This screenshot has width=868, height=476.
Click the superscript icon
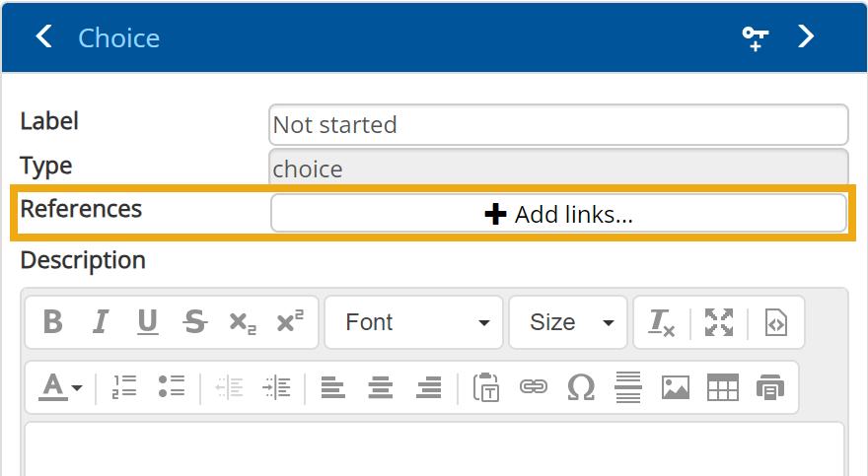(290, 322)
